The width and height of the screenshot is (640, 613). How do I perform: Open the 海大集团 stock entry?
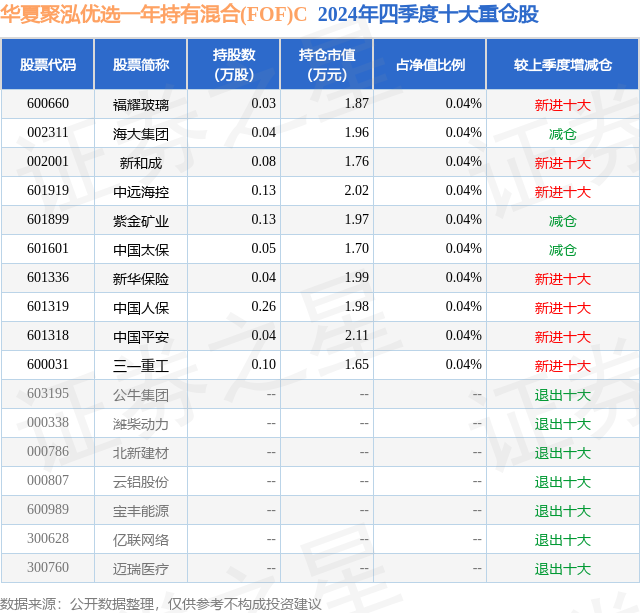(x=141, y=134)
